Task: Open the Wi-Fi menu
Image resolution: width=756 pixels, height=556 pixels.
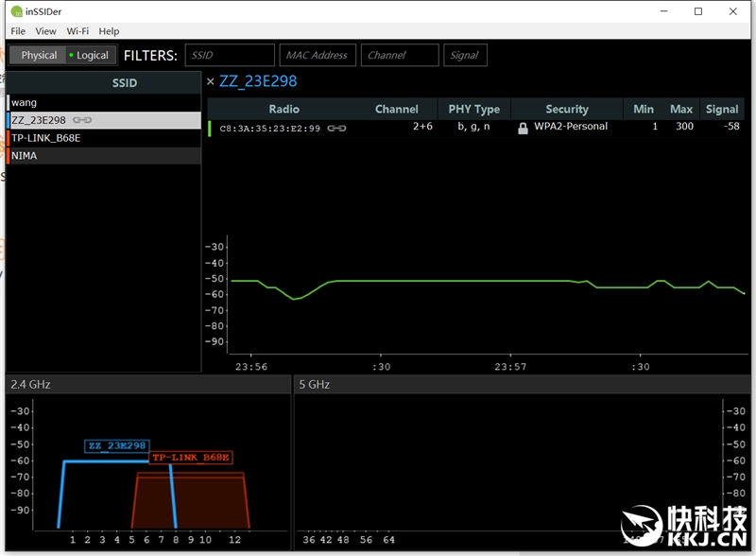Action: coord(77,31)
